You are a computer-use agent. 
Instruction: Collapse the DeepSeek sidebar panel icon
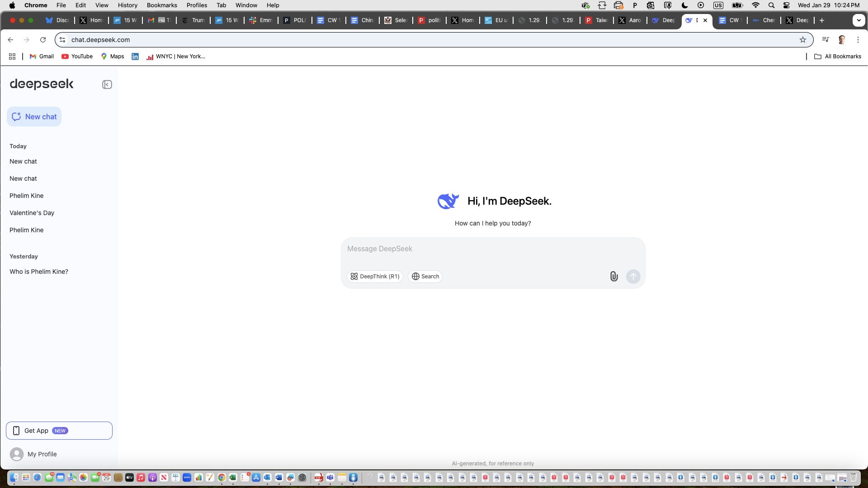[x=107, y=84]
